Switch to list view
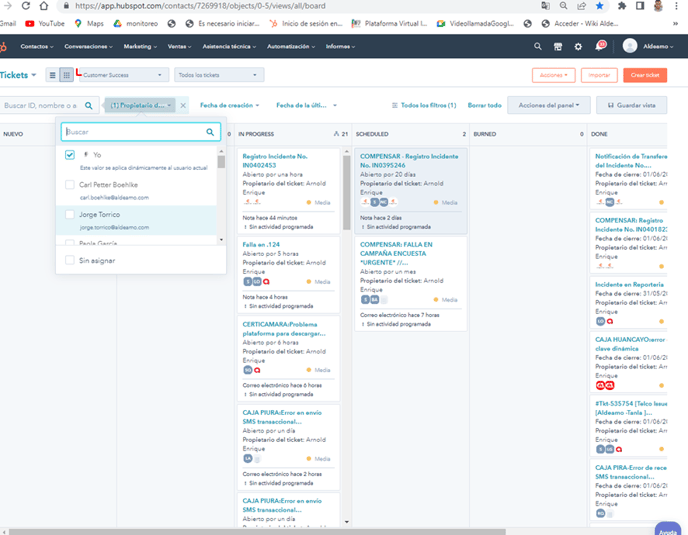The width and height of the screenshot is (688, 535). 52,75
